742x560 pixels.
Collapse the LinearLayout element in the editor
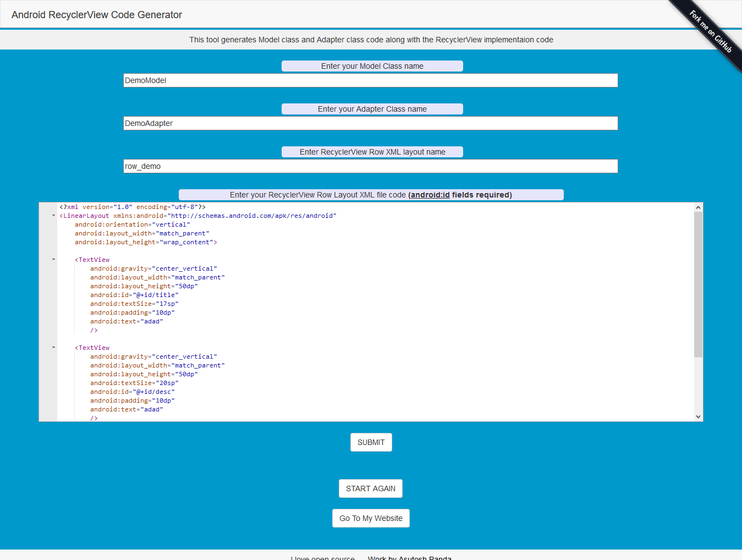coord(53,215)
